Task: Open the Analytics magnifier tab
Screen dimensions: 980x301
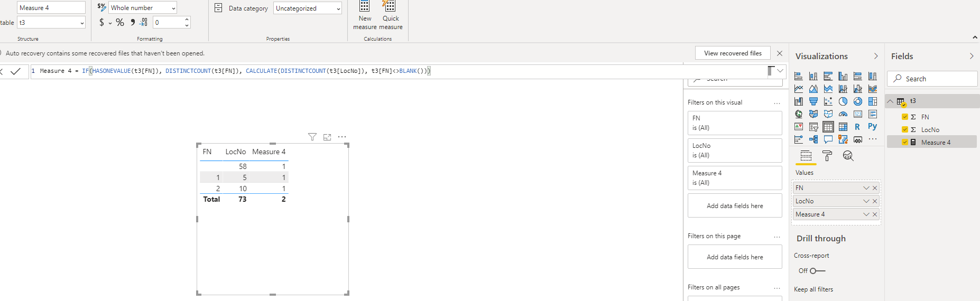Action: [848, 156]
